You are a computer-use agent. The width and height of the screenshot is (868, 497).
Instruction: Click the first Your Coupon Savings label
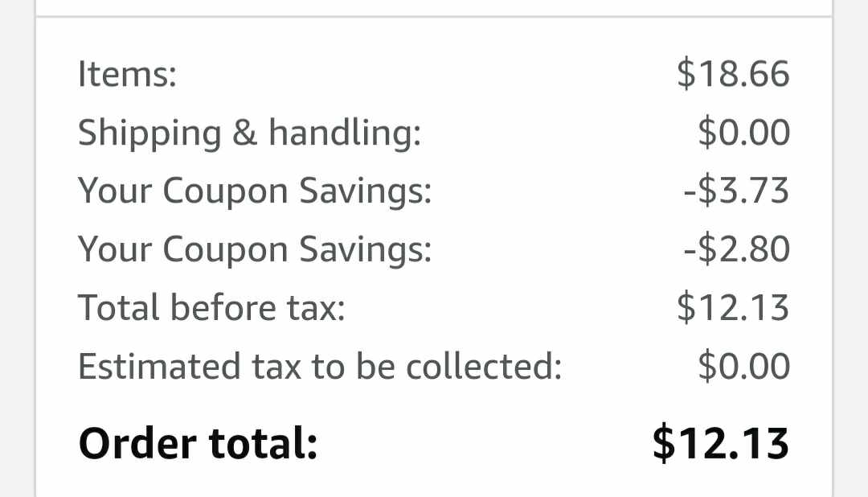tap(255, 192)
